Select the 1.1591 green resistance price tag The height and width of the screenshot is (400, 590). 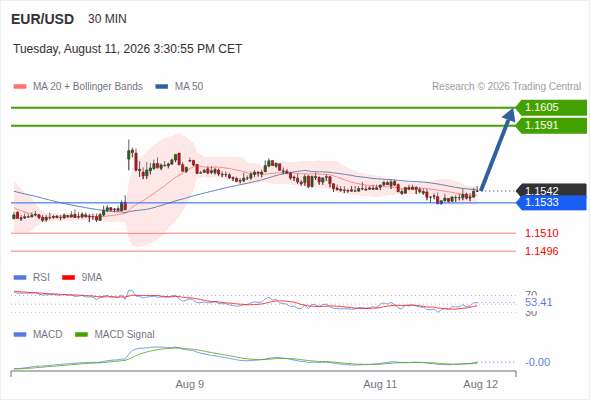(x=551, y=125)
